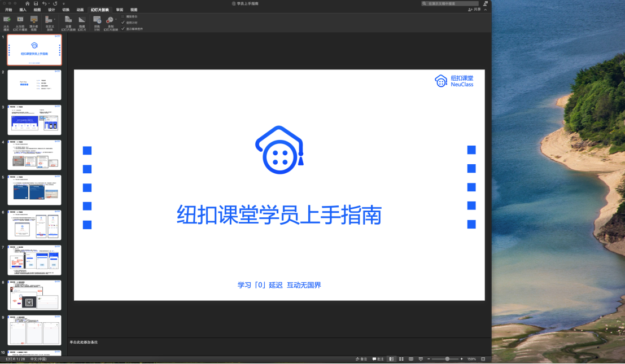Select slide 6 thumbnail

point(34,225)
